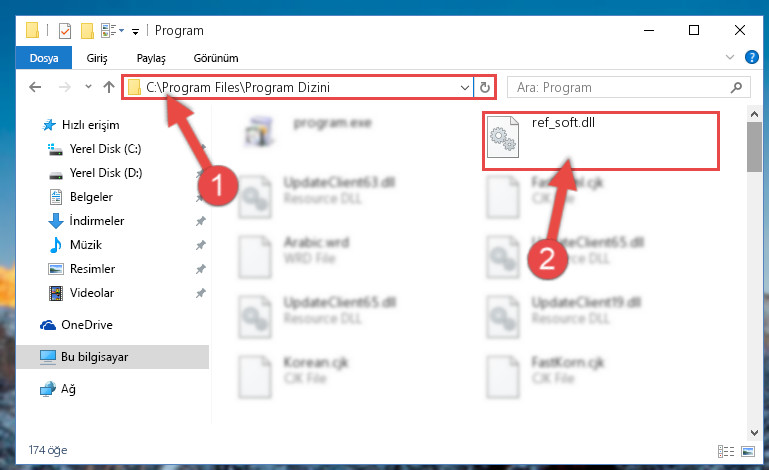Go up one folder level arrow
The image size is (769, 470).
tap(109, 87)
